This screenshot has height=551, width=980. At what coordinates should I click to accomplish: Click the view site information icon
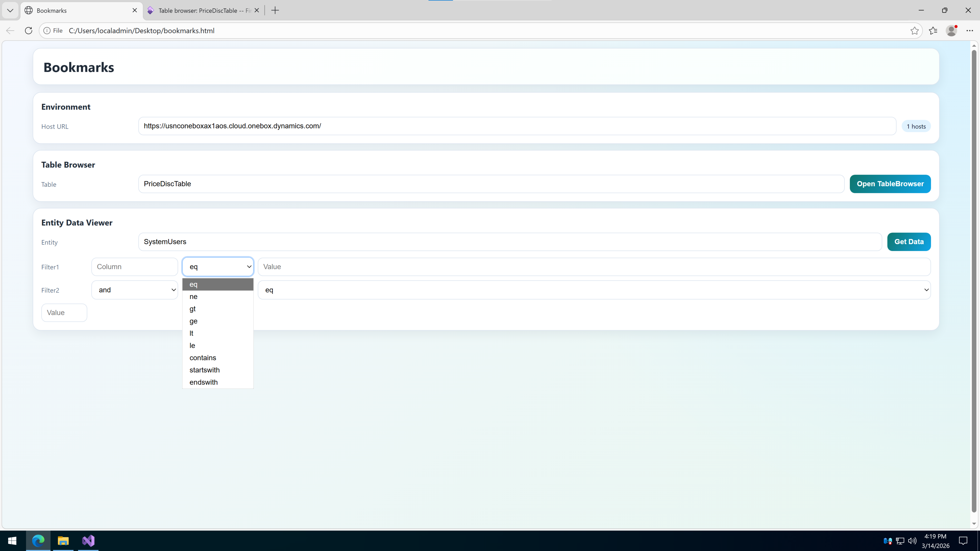[47, 30]
